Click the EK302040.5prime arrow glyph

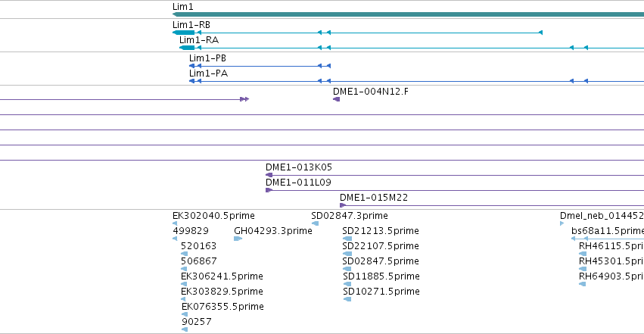[x=175, y=223]
